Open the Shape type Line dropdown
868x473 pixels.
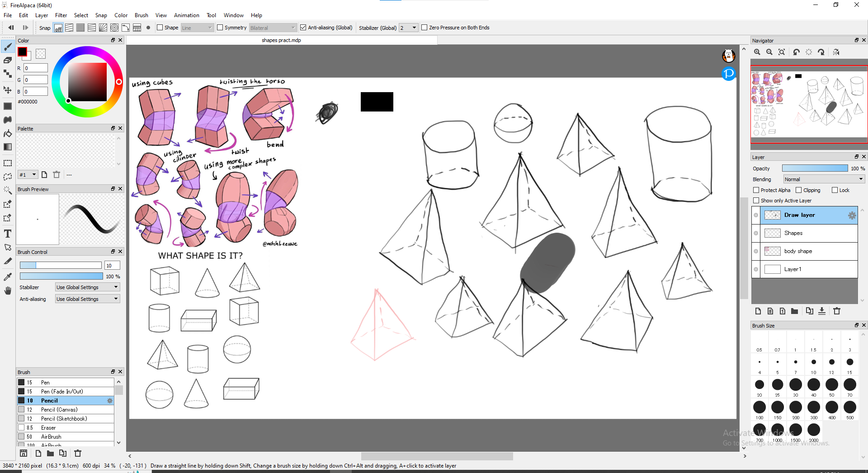point(197,28)
